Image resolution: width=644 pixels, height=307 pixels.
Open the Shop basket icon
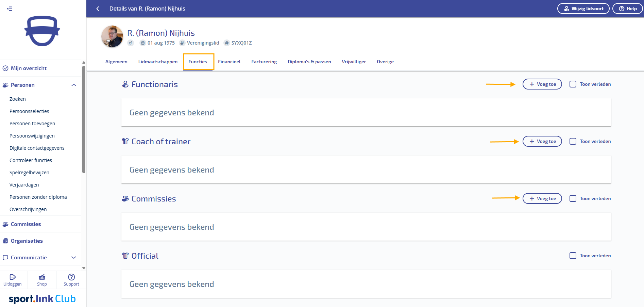[x=42, y=277]
